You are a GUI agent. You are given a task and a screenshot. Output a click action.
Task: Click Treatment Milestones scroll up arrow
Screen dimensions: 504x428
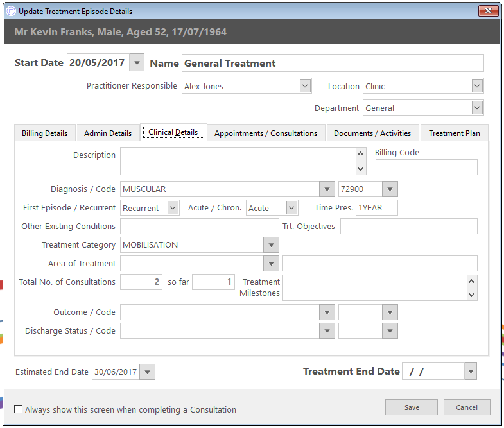[x=471, y=281]
